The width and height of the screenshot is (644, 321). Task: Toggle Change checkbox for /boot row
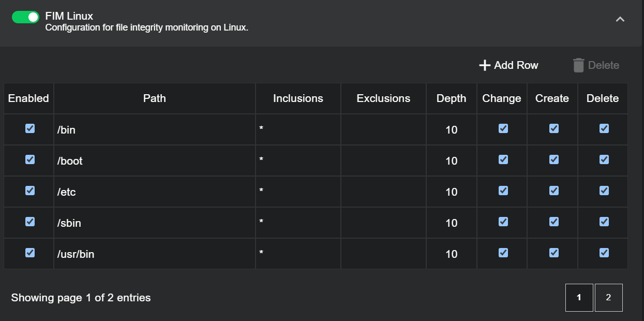coord(503,159)
